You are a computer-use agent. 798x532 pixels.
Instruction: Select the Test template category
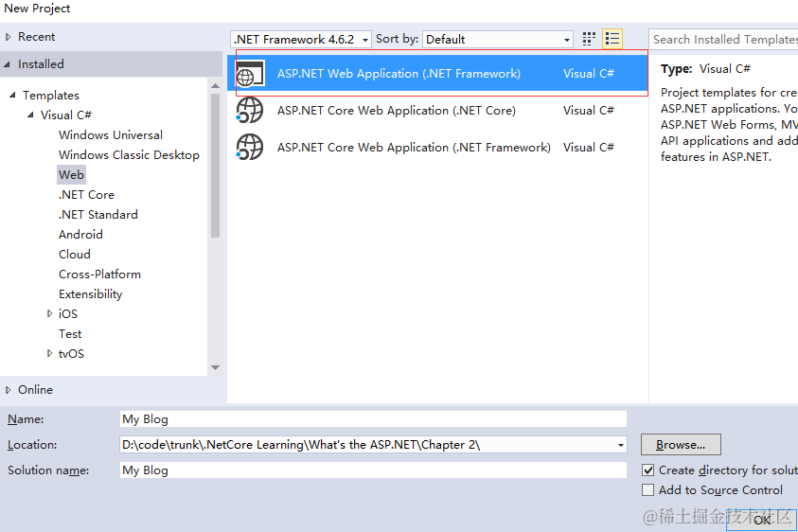tap(70, 334)
